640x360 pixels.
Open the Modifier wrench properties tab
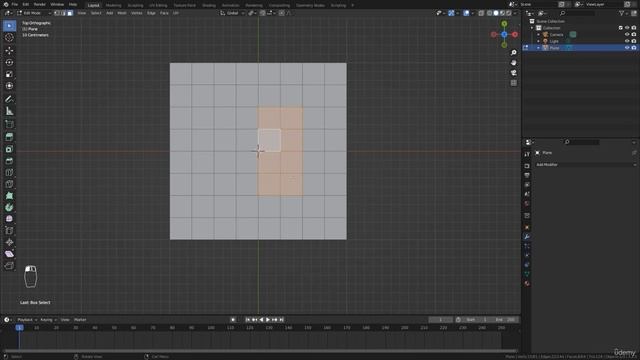527,237
